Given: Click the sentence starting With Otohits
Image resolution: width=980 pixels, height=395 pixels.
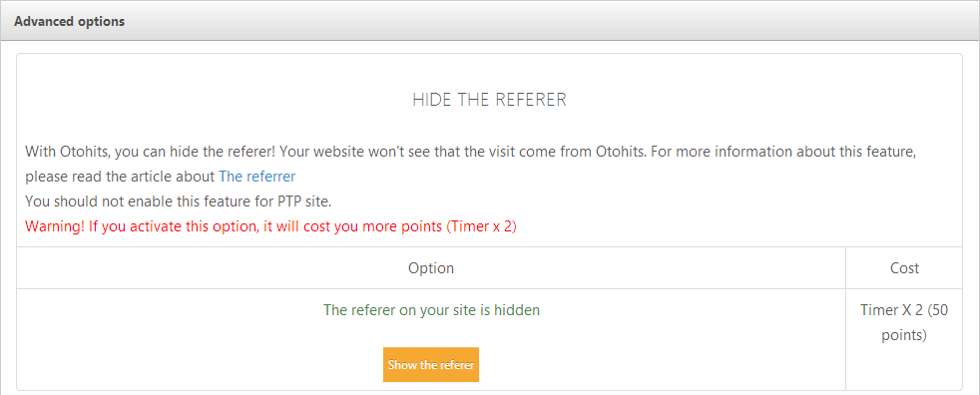Looking at the screenshot, I should point(471,165).
